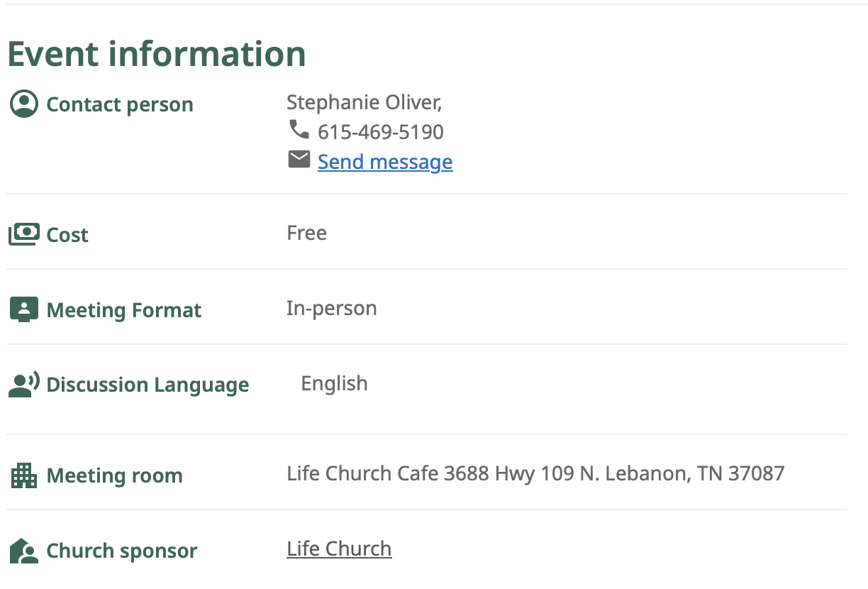This screenshot has height=589, width=868.
Task: Click the phone number 615-469-5190
Action: [x=380, y=132]
